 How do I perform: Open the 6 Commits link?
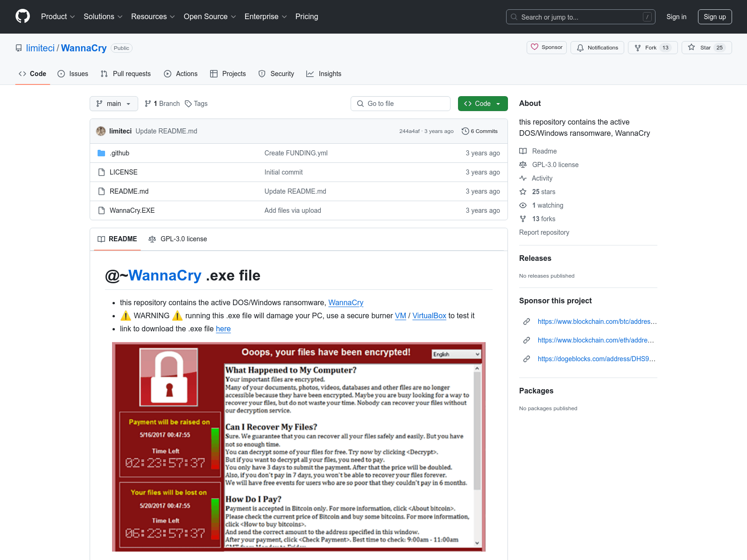coord(479,131)
